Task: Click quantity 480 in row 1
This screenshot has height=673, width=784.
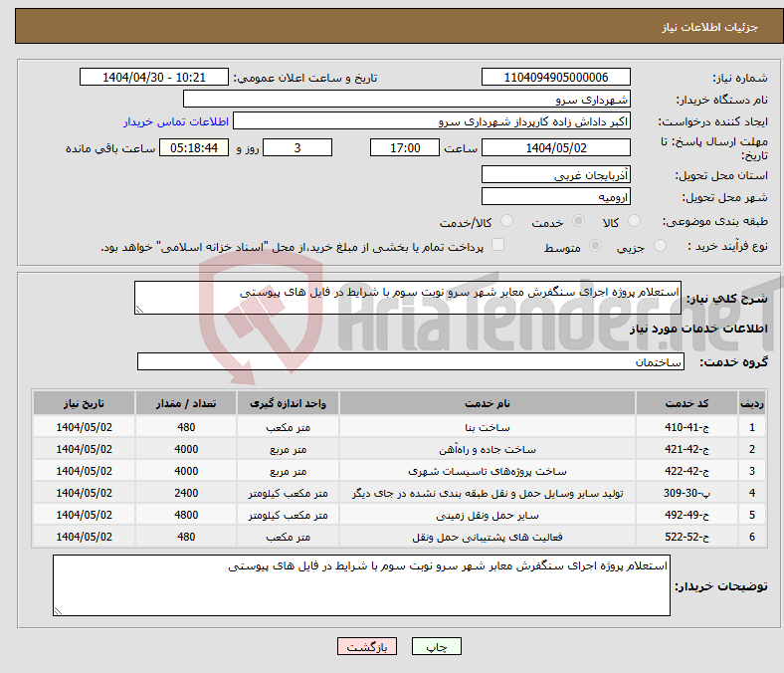Action: point(186,427)
